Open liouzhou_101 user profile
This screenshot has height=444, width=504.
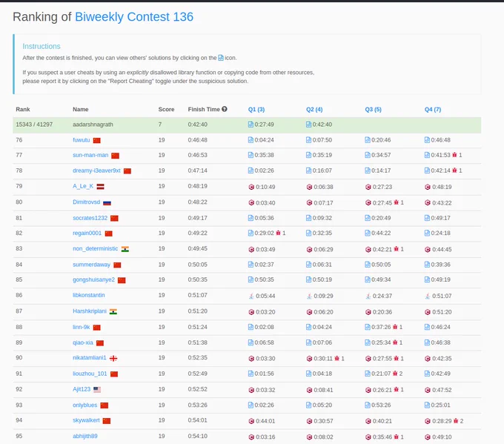pos(90,374)
